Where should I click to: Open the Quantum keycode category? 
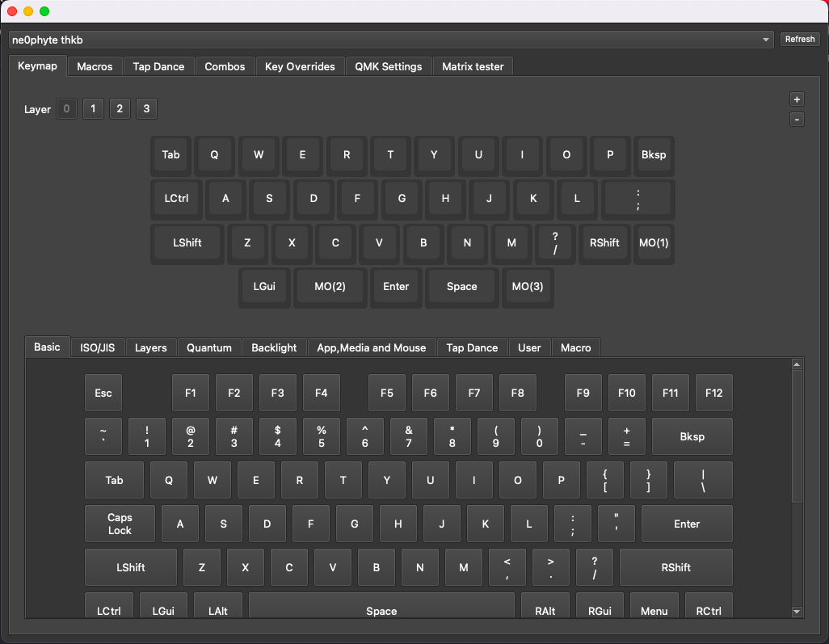tap(209, 347)
